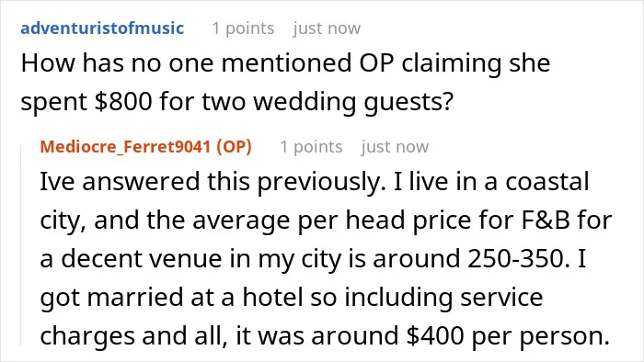This screenshot has width=644, height=362.
Task: Click the 1 points score on OP's reply
Action: [311, 147]
